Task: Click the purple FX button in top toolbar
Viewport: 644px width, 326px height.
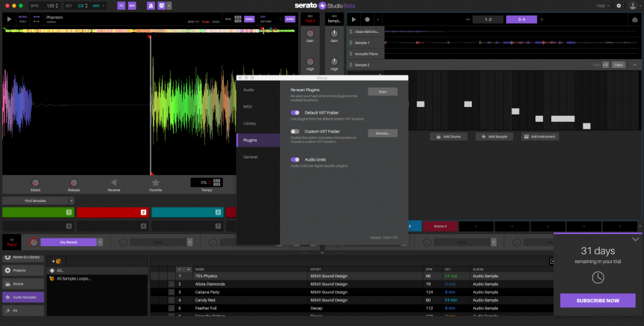Action: coord(121,6)
